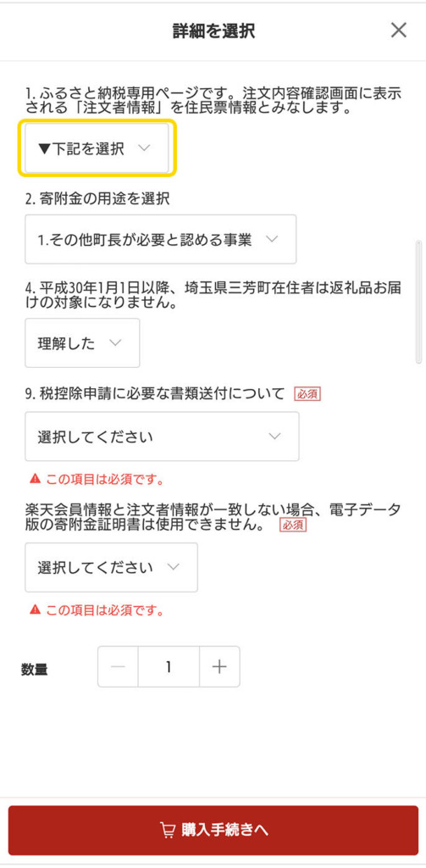
Task: Click the warning icon under 書類送付 dropdown
Action: [x=36, y=479]
